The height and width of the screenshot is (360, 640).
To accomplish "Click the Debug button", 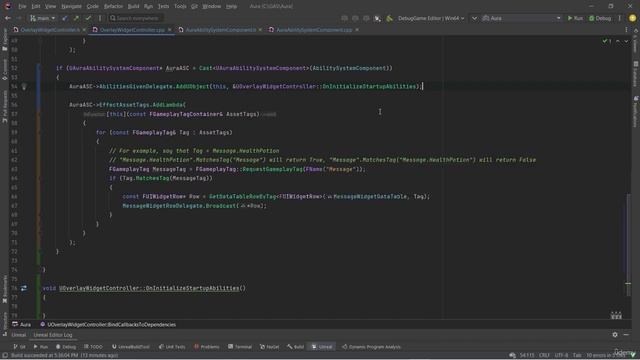I will [600, 18].
